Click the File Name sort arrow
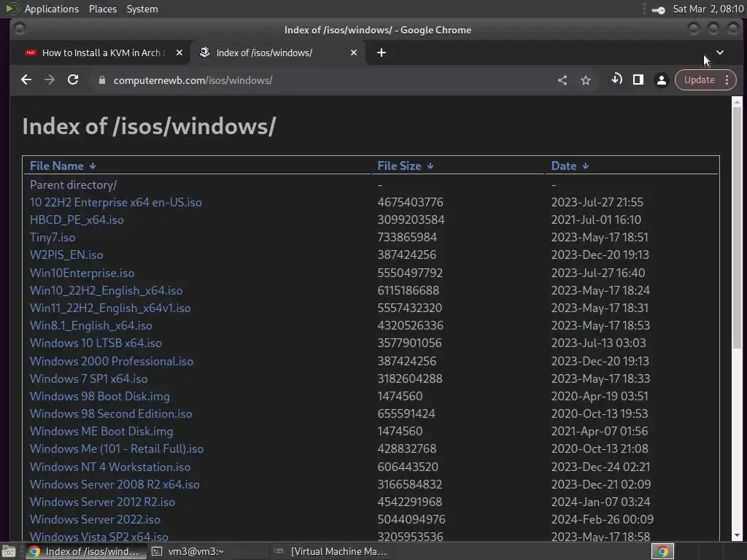The height and width of the screenshot is (560, 747). [93, 166]
